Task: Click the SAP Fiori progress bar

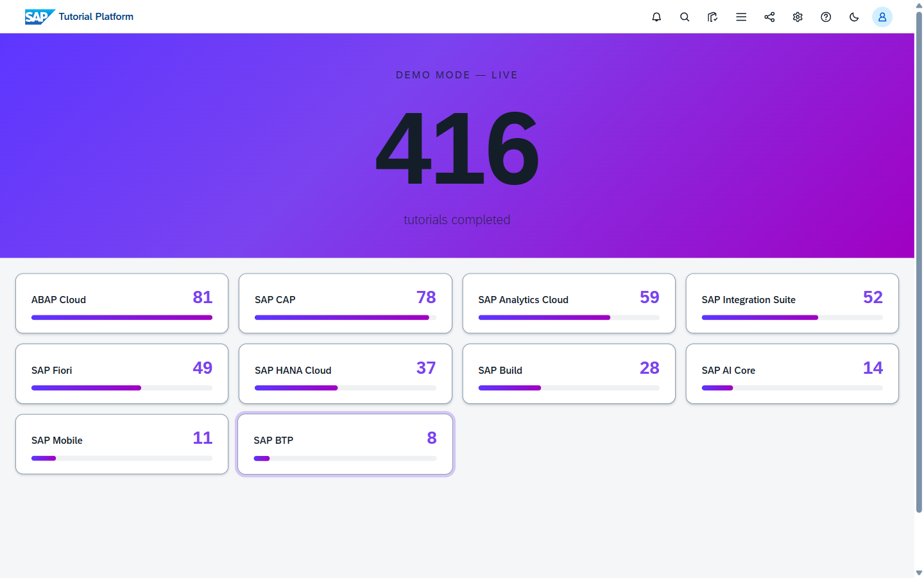Action: click(122, 388)
